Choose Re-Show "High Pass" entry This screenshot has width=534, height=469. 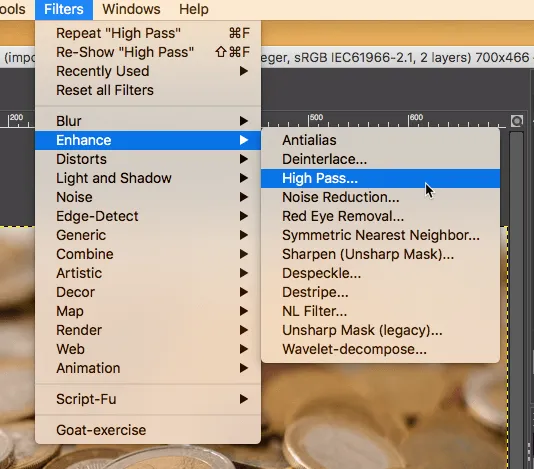coord(148,52)
